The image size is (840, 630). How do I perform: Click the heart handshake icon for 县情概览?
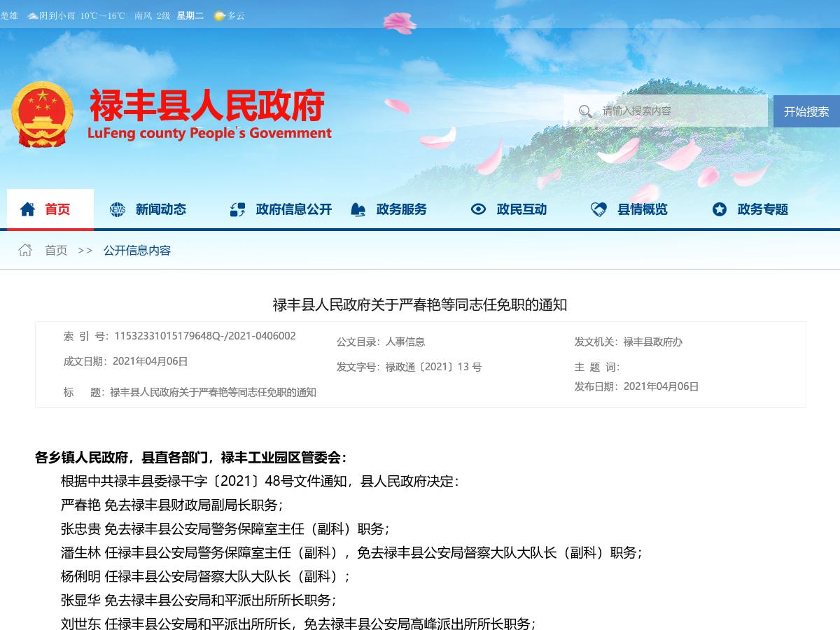[598, 209]
